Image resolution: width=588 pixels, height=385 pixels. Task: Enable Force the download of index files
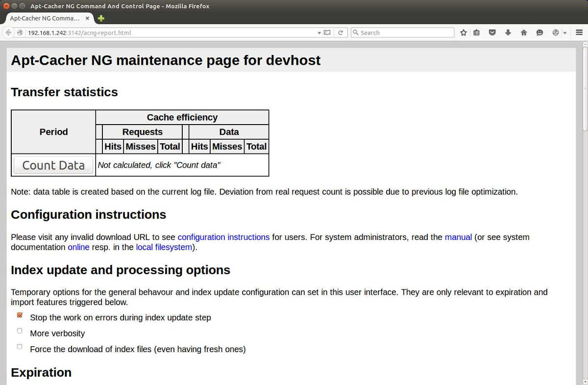[x=20, y=346]
